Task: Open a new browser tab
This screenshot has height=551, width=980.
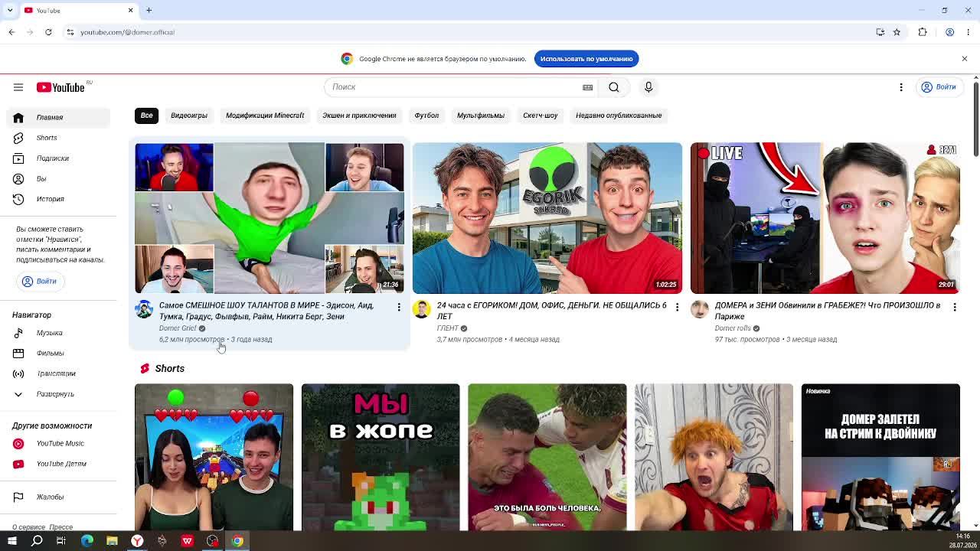Action: (x=149, y=10)
